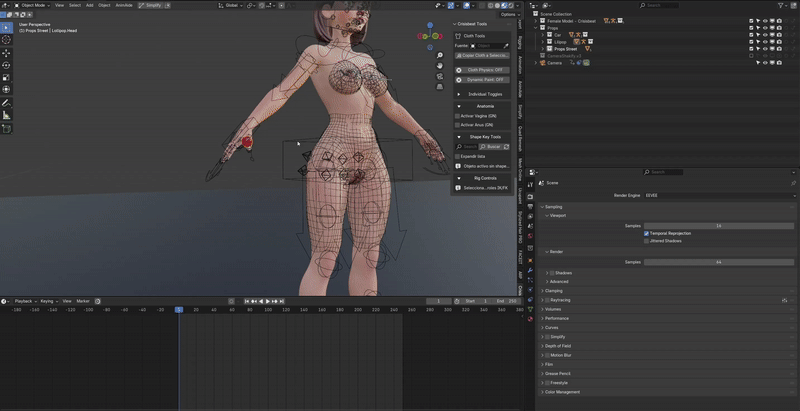Jump to the timeline start frame
This screenshot has width=800, height=411.
pos(247,301)
